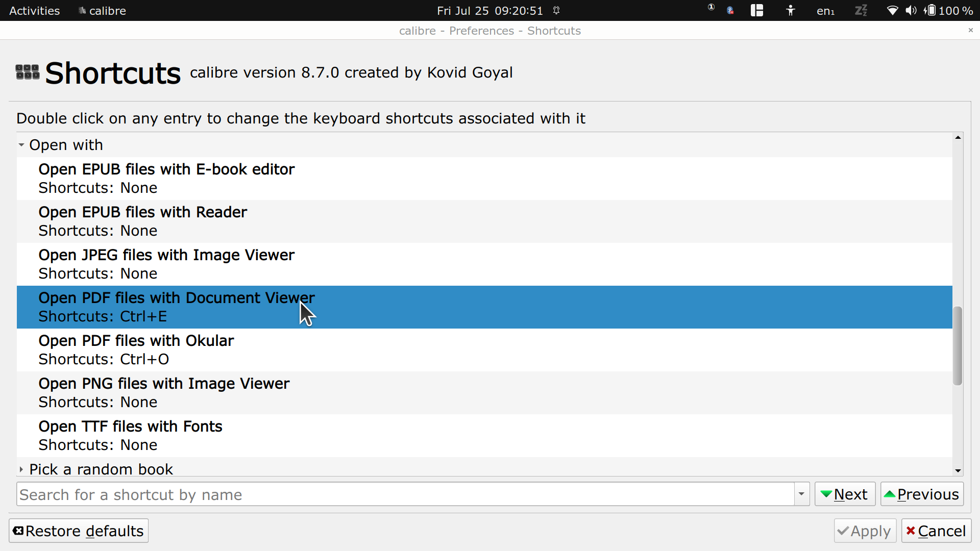Open the shortcut search history dropdown
The height and width of the screenshot is (551, 980).
point(801,494)
